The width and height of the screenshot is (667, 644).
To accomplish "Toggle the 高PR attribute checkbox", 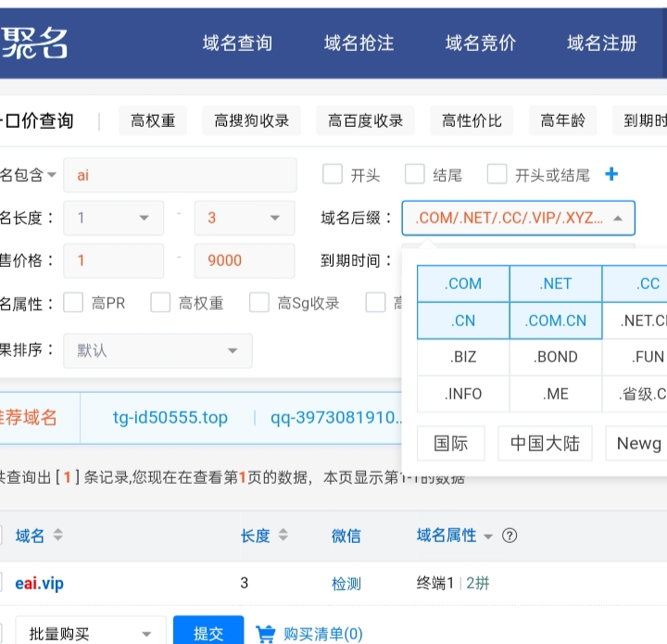I will [x=73, y=302].
